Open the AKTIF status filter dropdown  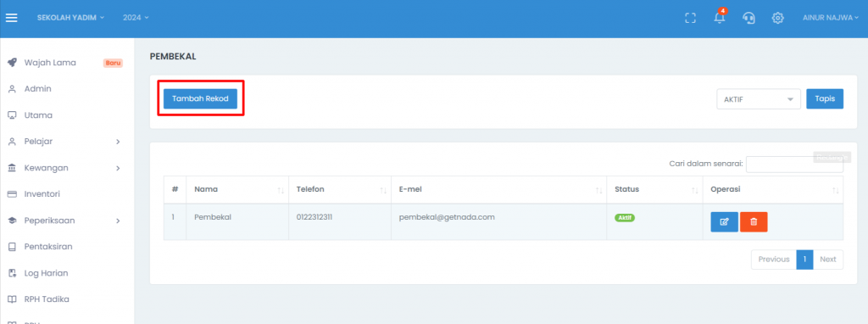pyautogui.click(x=759, y=99)
